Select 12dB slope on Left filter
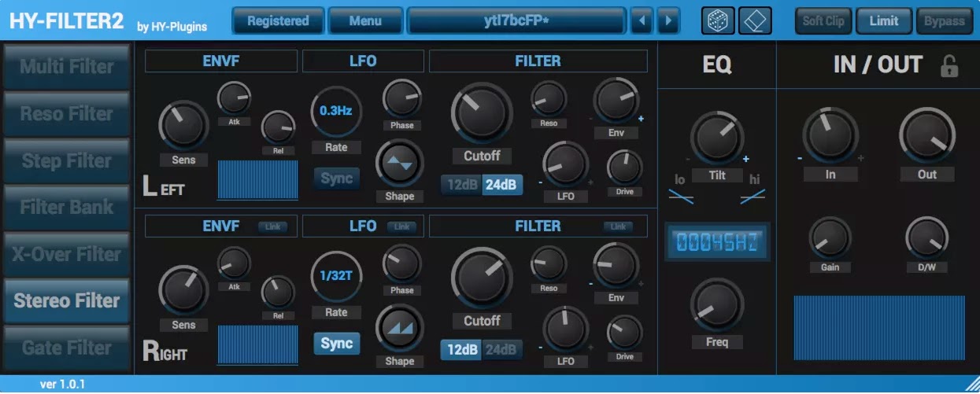Viewport: 980px width, 394px height. [460, 185]
